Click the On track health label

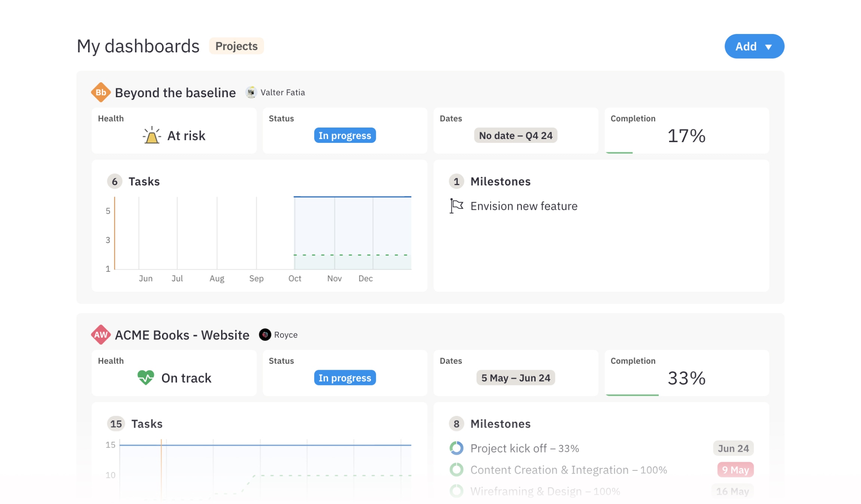click(186, 378)
